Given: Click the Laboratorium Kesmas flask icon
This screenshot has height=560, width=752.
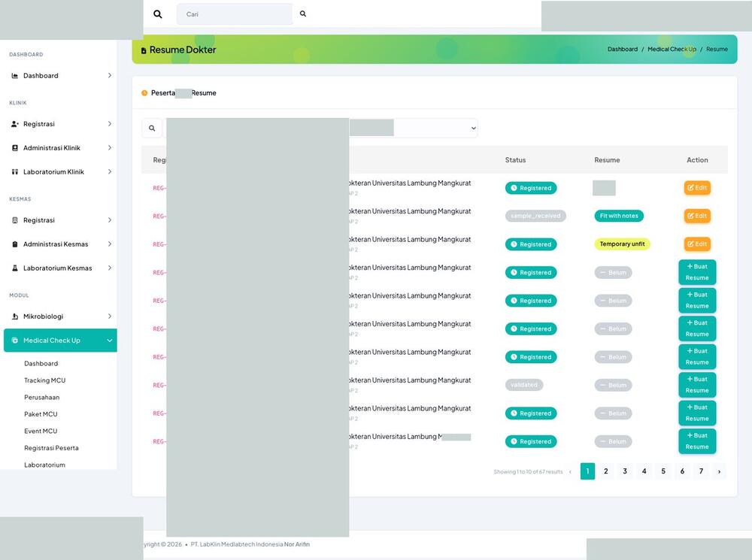Looking at the screenshot, I should (x=15, y=268).
